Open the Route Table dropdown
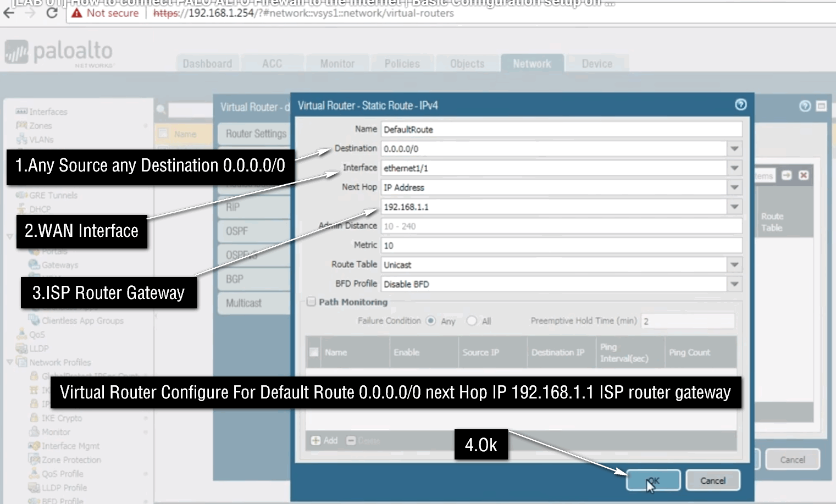This screenshot has width=836, height=504. pos(734,264)
